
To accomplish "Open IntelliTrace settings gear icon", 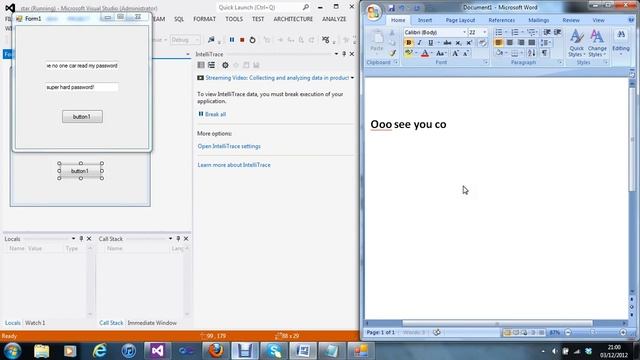I will [225, 65].
